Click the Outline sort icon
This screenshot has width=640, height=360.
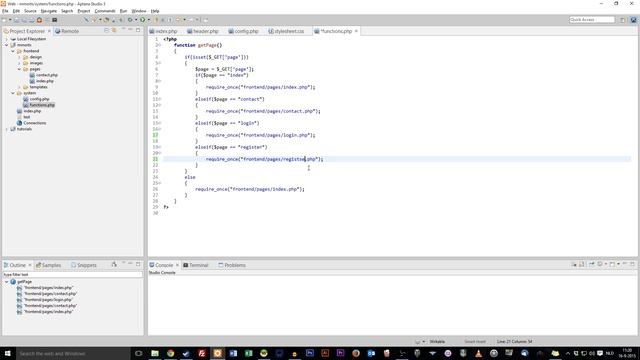(x=114, y=265)
